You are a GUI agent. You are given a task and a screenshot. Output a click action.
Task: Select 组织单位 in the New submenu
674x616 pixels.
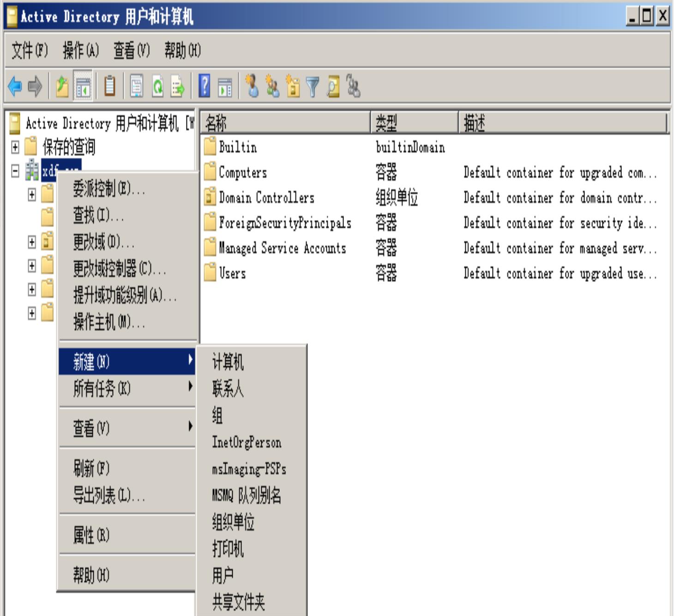click(x=252, y=522)
